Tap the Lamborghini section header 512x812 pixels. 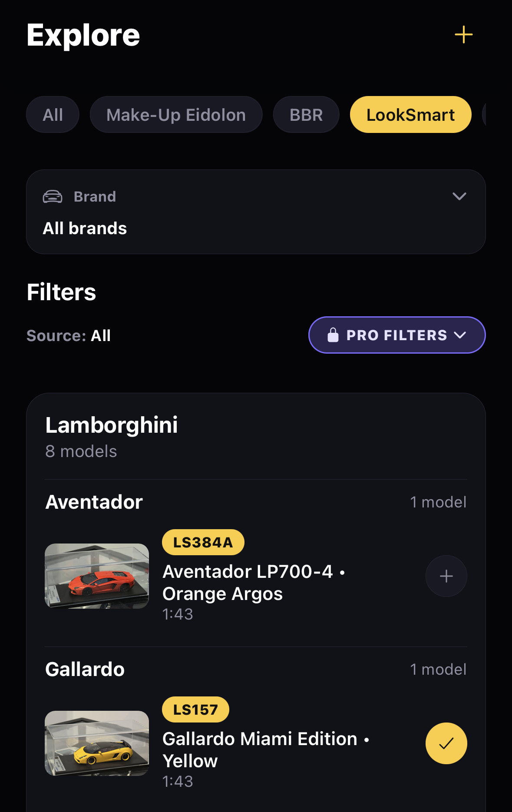pyautogui.click(x=112, y=425)
